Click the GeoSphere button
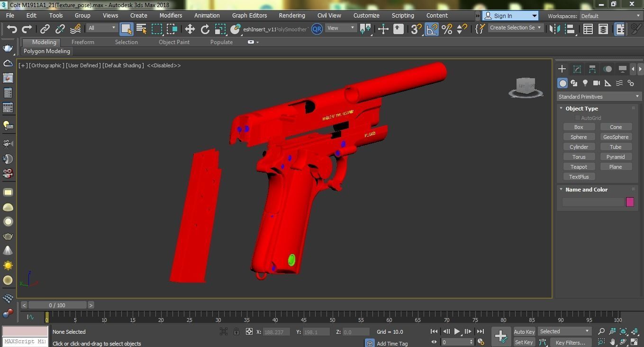This screenshot has width=644, height=347. (x=616, y=137)
